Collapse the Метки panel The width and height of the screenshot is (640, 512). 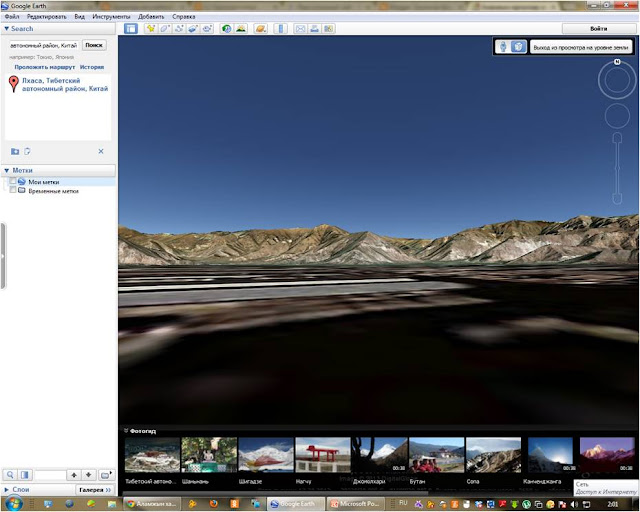pos(6,170)
